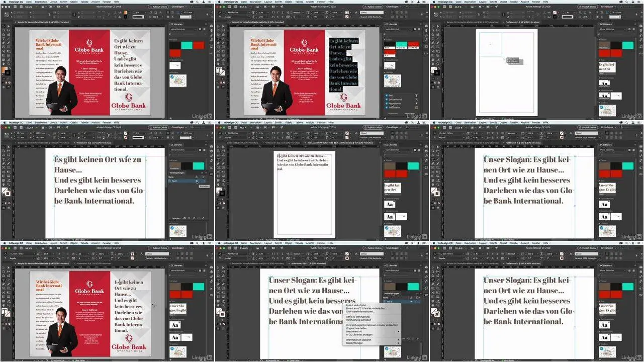The image size is (644, 362).
Task: Toggle the 'Zeichenformat' checkbox in add-to-library popup
Action: coord(386,100)
